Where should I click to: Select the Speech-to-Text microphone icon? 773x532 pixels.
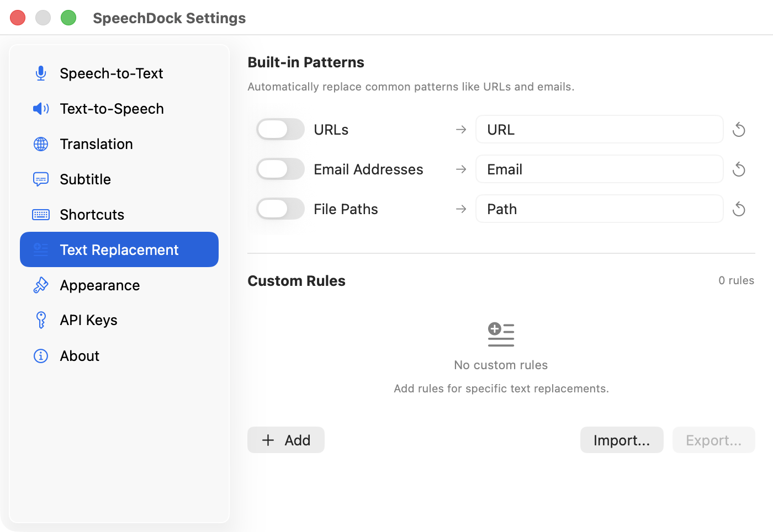point(40,73)
